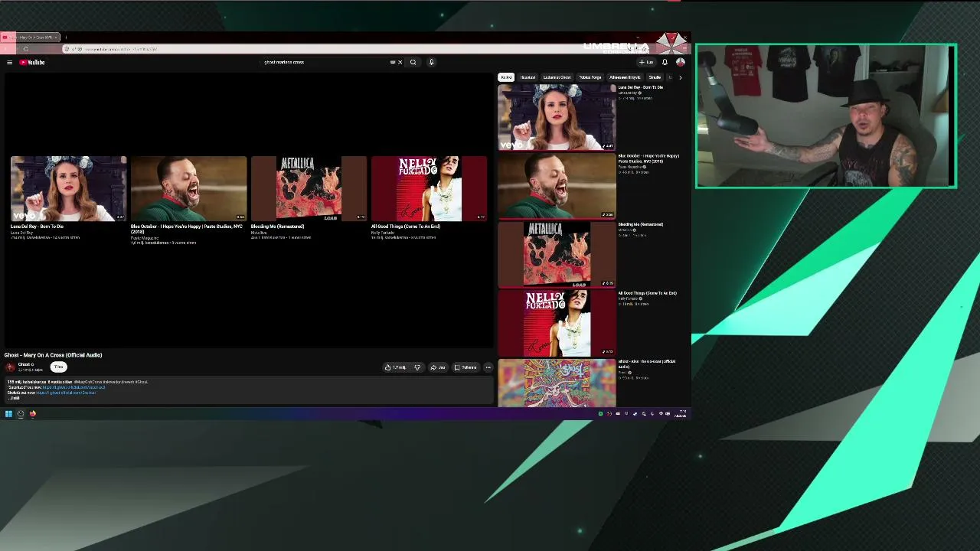This screenshot has height=551, width=980.
Task: Switch to the Mary On A Cross browser tab
Action: click(31, 37)
